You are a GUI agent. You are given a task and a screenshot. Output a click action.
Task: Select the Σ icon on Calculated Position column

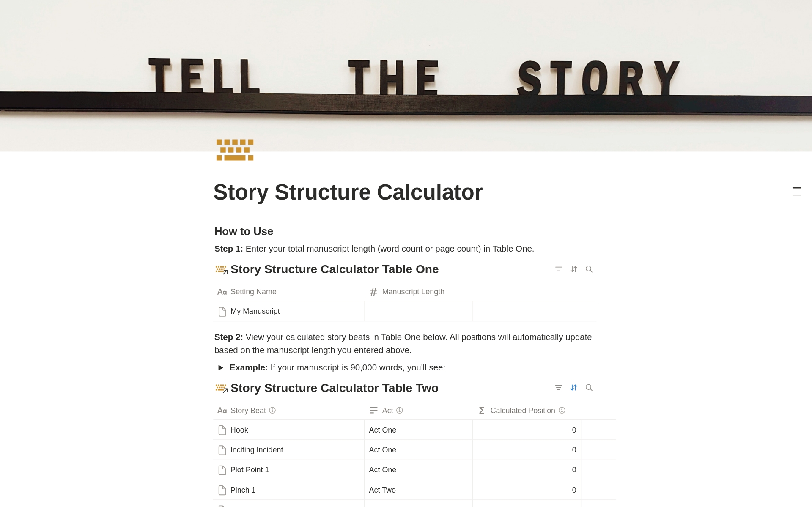tap(481, 410)
